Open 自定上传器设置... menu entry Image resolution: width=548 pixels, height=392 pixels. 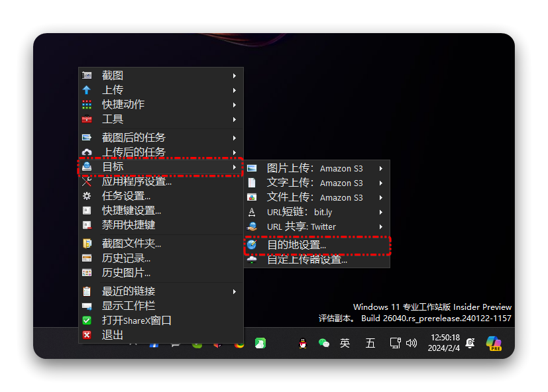(317, 260)
